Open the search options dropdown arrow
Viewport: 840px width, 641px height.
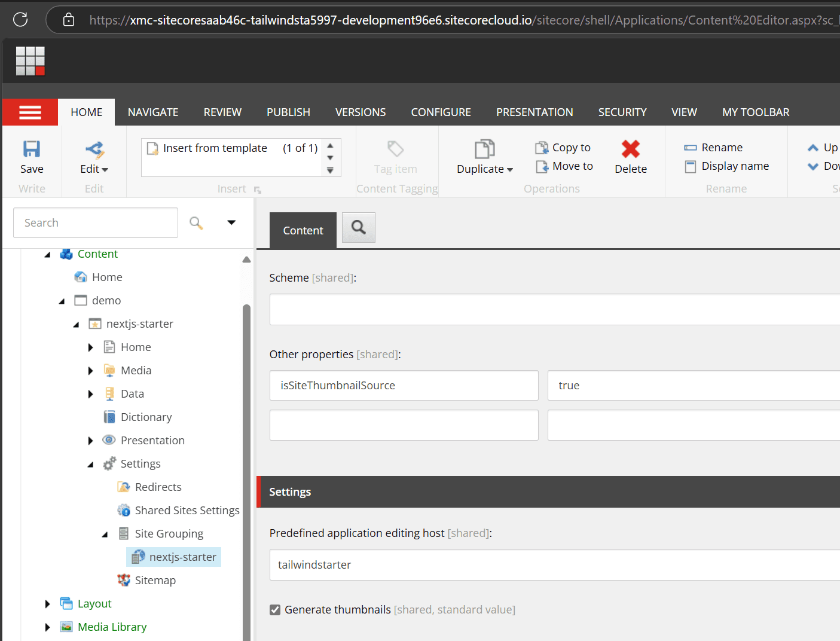tap(231, 222)
